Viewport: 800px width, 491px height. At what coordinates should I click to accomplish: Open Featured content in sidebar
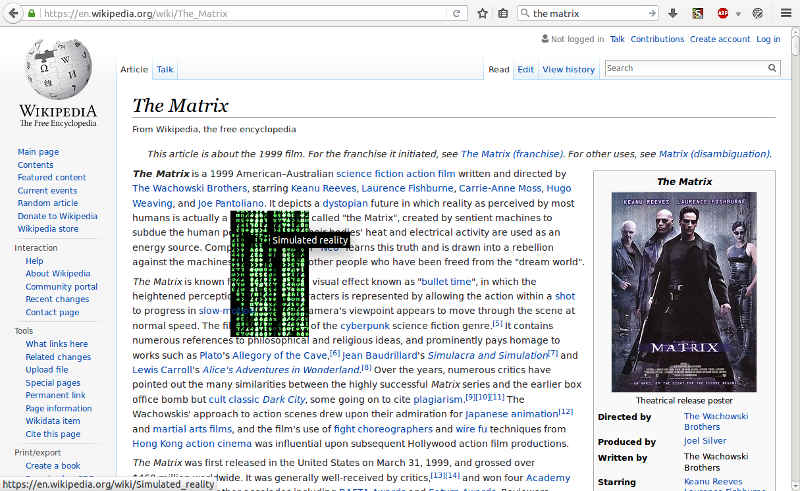click(x=52, y=178)
